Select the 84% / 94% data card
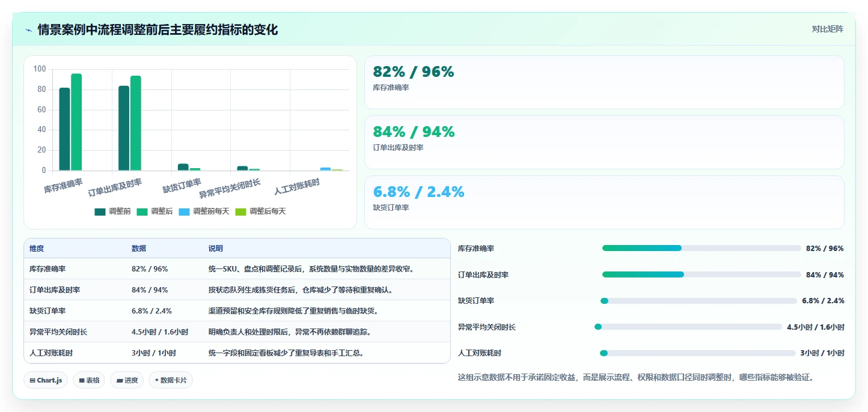 click(x=604, y=142)
